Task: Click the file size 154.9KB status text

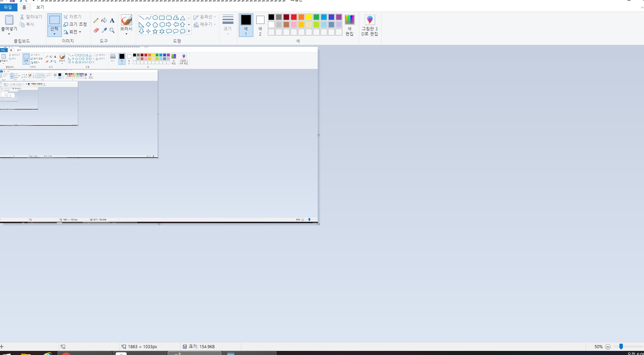Action: coord(202,346)
